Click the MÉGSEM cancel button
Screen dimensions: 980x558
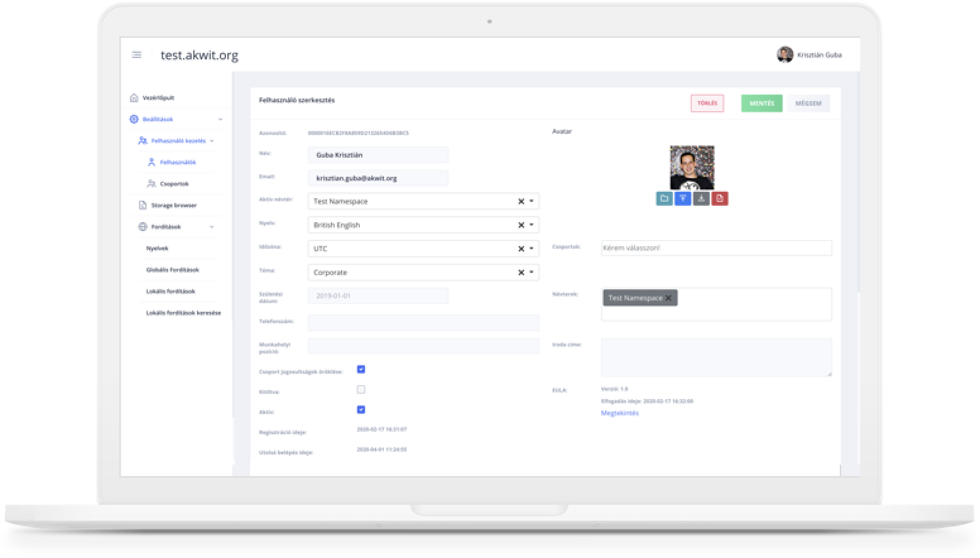pyautogui.click(x=808, y=104)
